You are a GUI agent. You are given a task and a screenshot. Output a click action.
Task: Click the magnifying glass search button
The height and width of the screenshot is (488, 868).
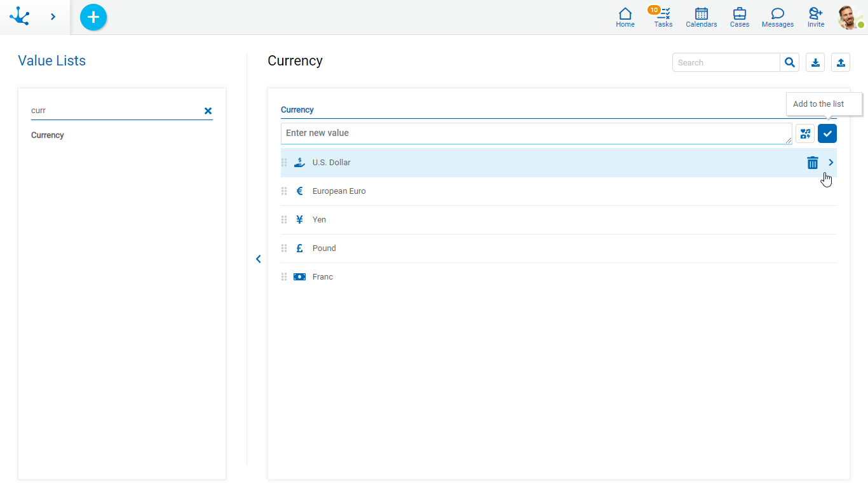click(790, 62)
